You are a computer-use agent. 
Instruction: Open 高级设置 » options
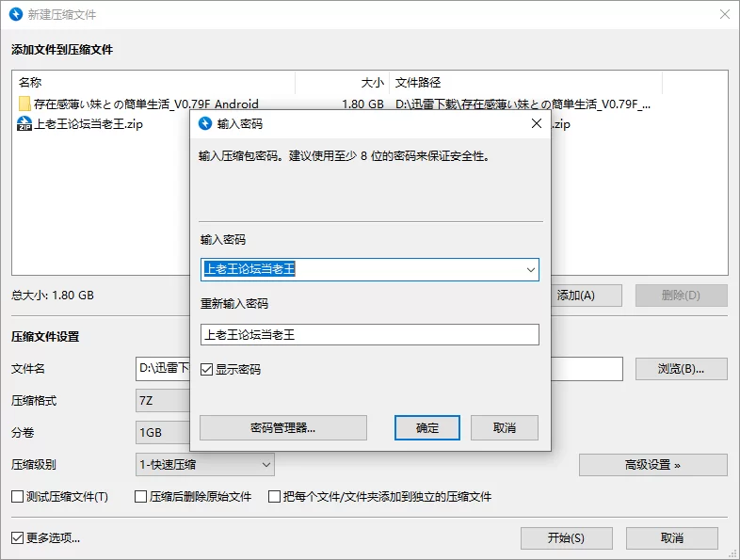coord(652,465)
